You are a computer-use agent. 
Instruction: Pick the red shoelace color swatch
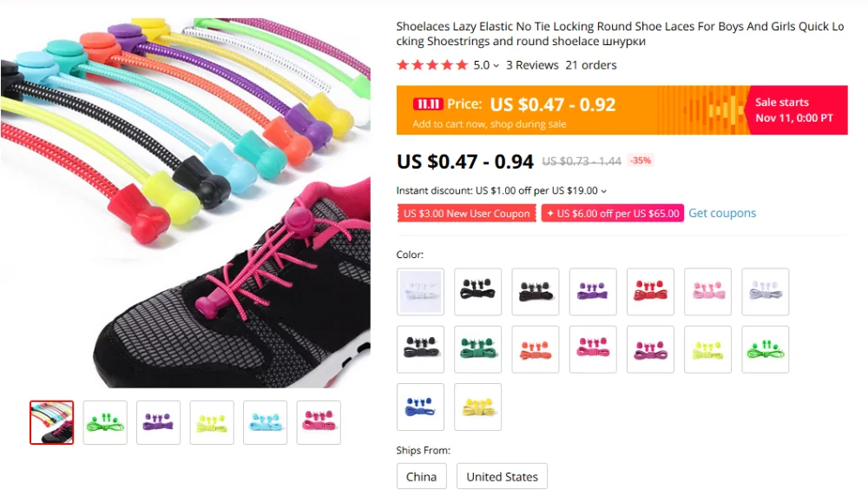point(650,292)
